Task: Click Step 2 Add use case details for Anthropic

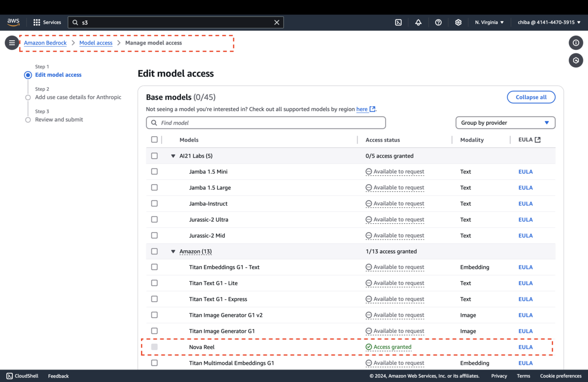Action: (x=78, y=97)
